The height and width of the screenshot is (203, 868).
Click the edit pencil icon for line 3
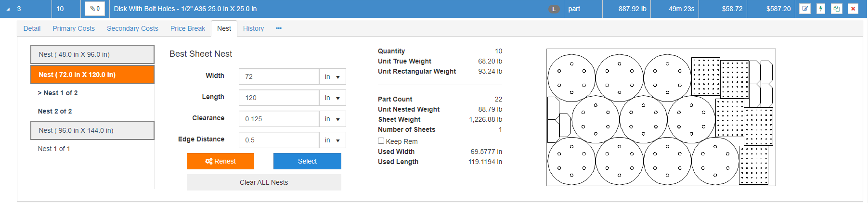click(x=804, y=9)
